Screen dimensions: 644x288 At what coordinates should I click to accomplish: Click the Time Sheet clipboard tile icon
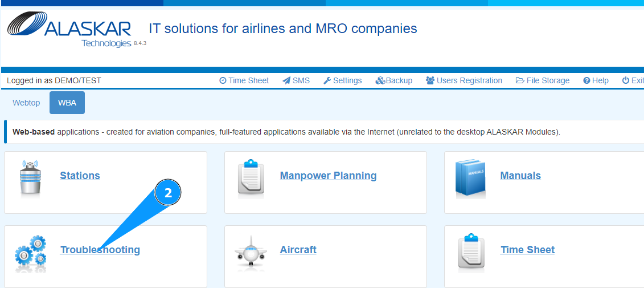pyautogui.click(x=471, y=252)
